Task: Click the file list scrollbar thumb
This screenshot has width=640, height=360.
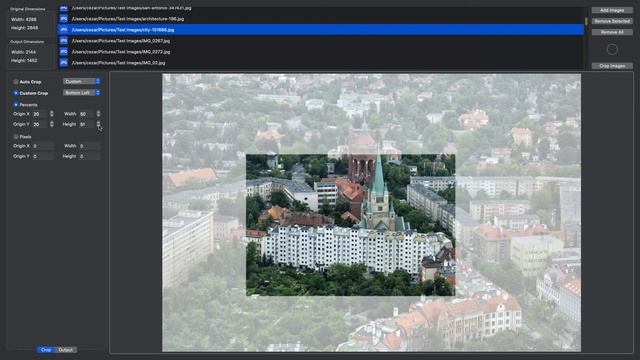Action: [587, 21]
